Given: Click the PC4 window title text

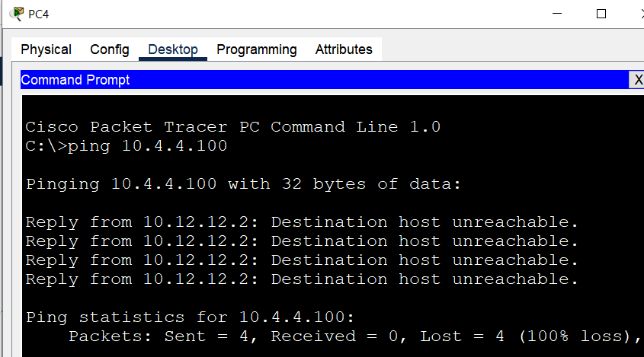Looking at the screenshot, I should tap(39, 14).
